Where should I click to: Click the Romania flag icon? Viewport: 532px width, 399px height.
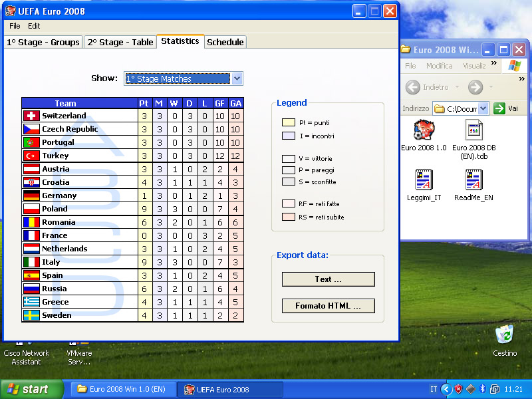[x=31, y=222]
